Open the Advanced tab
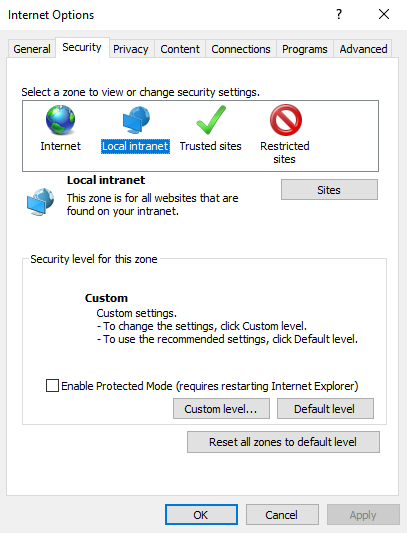The image size is (407, 533). [x=363, y=49]
